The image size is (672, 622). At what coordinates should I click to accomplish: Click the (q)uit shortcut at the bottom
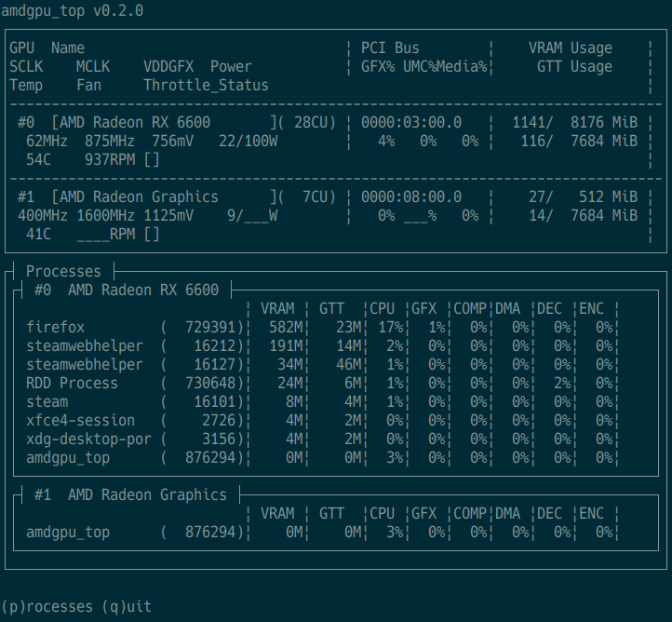tap(126, 606)
